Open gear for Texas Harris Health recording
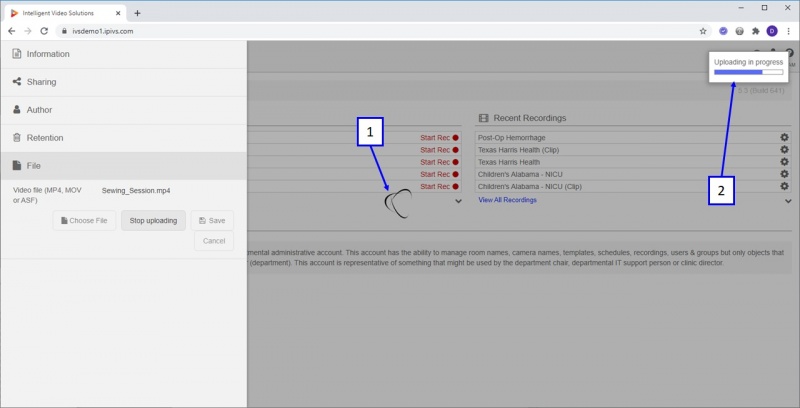 click(x=784, y=162)
